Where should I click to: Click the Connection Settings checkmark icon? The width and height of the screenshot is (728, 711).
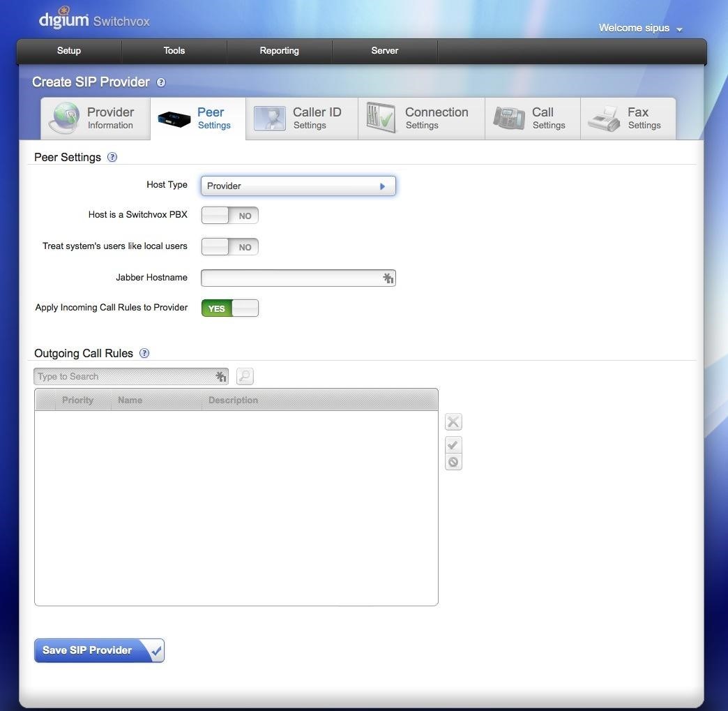(381, 118)
